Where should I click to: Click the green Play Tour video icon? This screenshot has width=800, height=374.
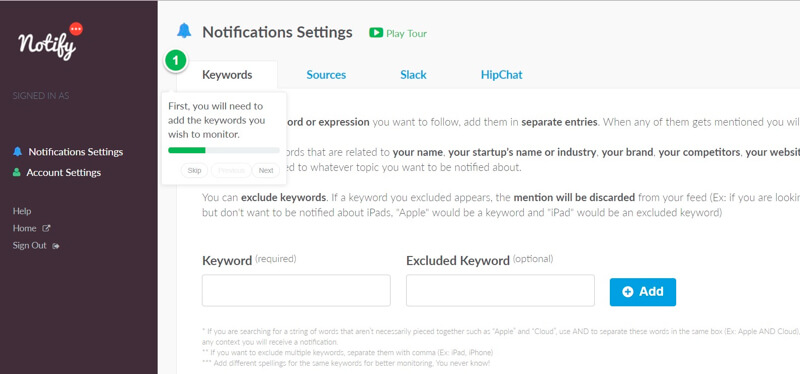point(376,33)
